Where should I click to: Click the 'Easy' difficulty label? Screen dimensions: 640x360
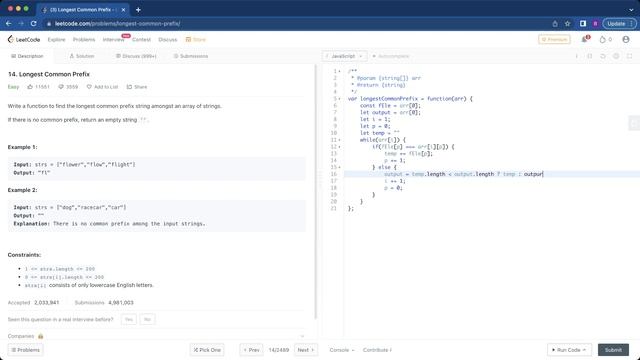click(13, 87)
